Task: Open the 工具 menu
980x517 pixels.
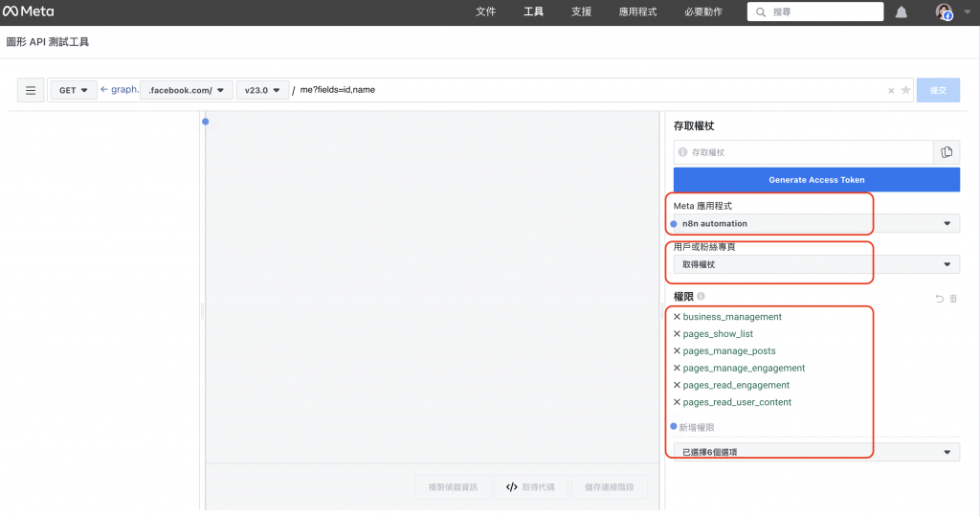Action: [x=533, y=11]
